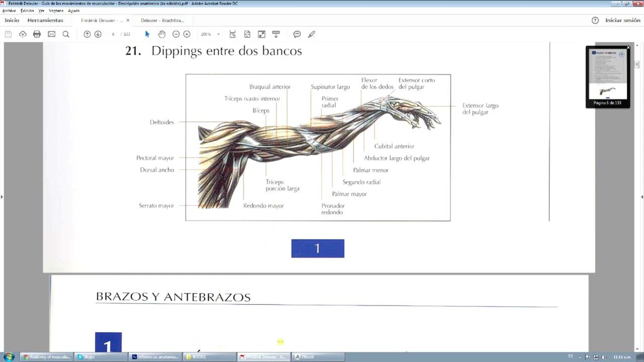
Task: Switch to Skype in the taskbar
Action: pyautogui.click(x=100, y=357)
